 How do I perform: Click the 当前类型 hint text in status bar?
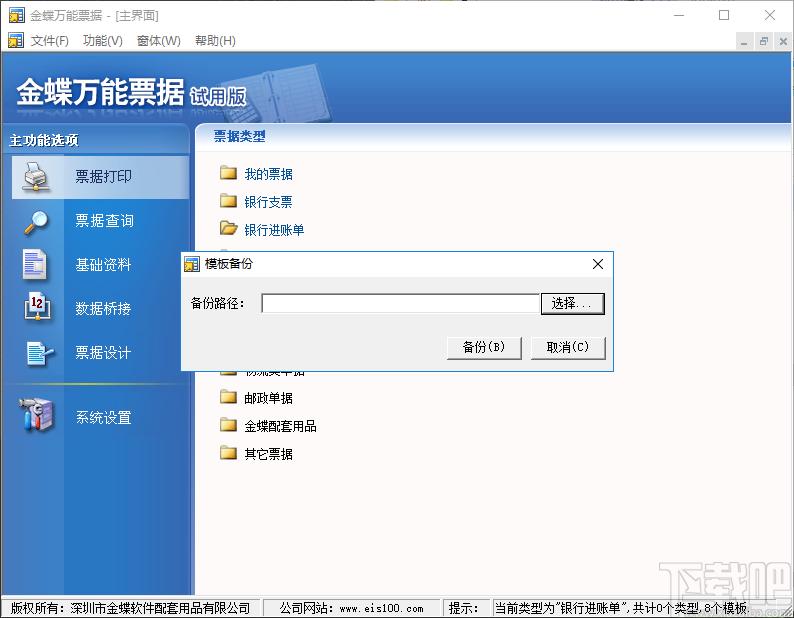pos(622,608)
